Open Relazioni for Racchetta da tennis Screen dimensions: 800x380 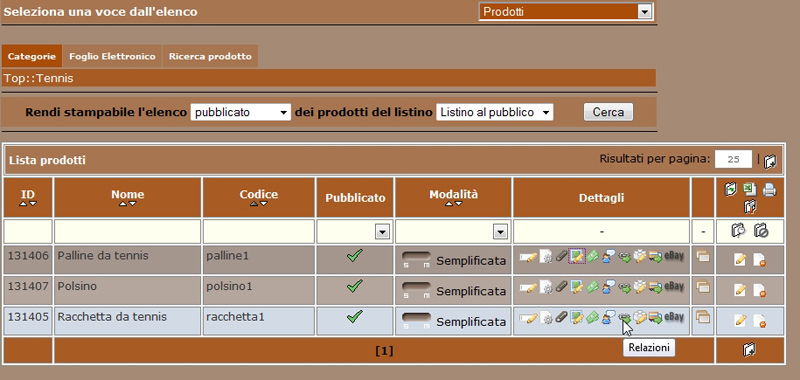[x=624, y=317]
